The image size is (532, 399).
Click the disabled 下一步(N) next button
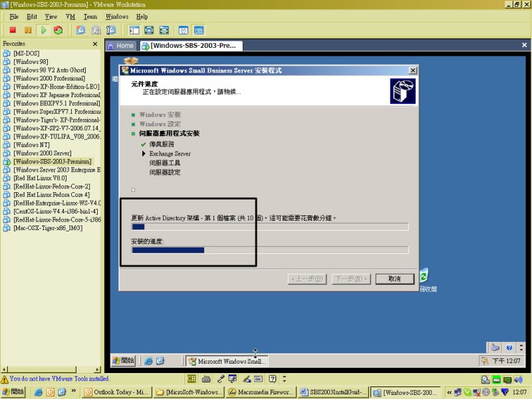coord(351,279)
